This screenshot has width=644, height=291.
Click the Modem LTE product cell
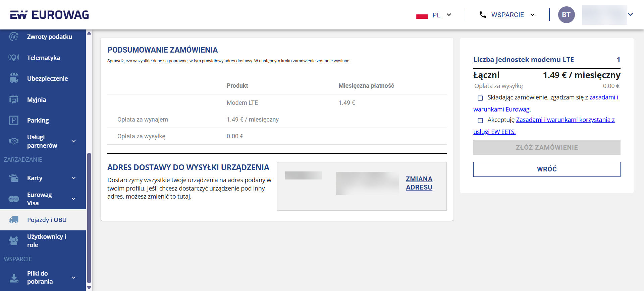pyautogui.click(x=242, y=103)
